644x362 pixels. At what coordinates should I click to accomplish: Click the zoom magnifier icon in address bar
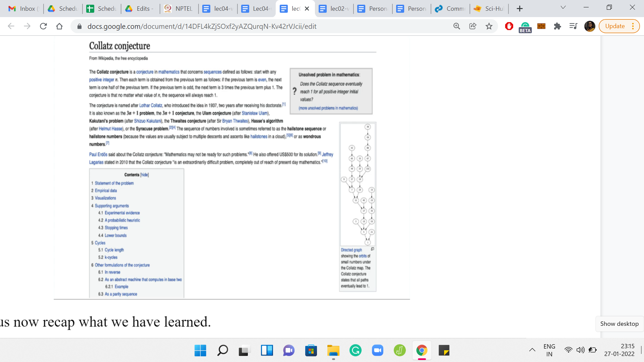click(x=457, y=26)
